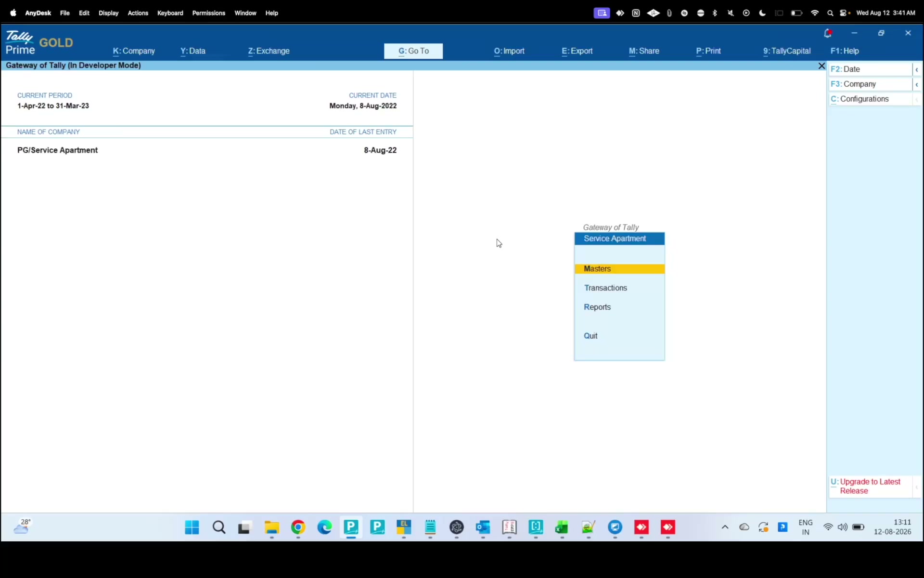This screenshot has width=924, height=578.
Task: Click the macOS Wi-Fi status icon
Action: (x=815, y=13)
